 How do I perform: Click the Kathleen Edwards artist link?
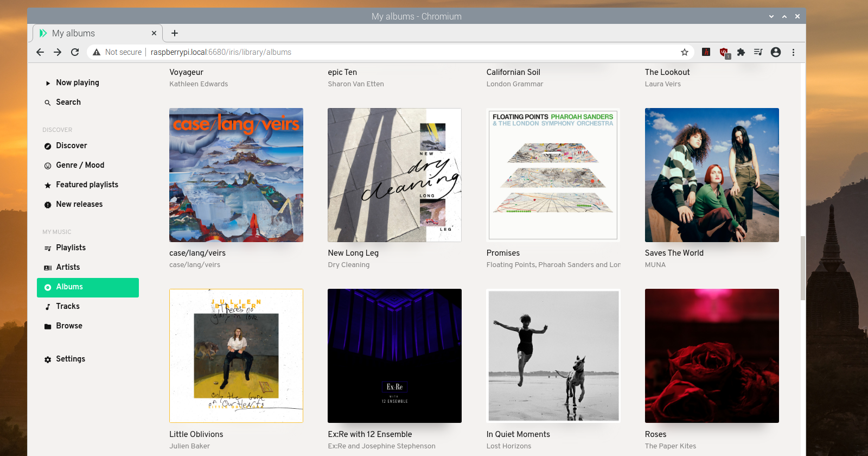click(199, 84)
